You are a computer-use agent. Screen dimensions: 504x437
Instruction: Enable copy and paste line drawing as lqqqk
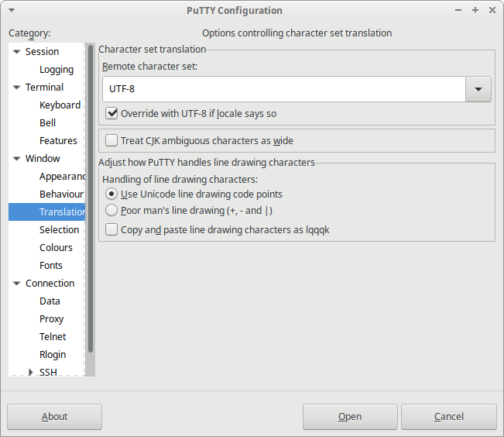pyautogui.click(x=112, y=229)
